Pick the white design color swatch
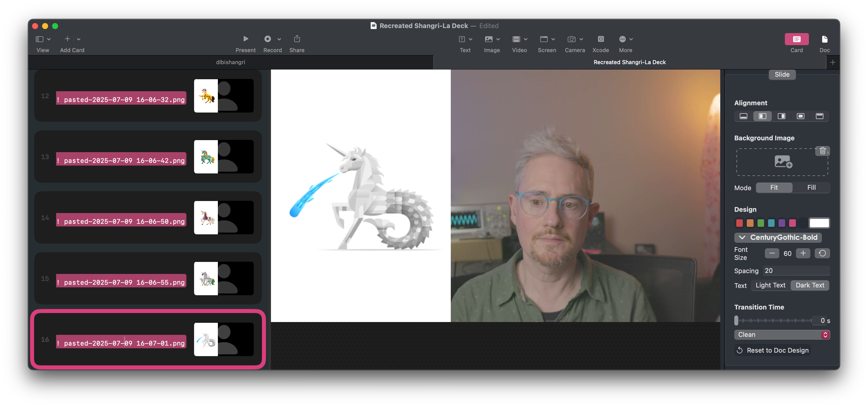 [x=819, y=223]
